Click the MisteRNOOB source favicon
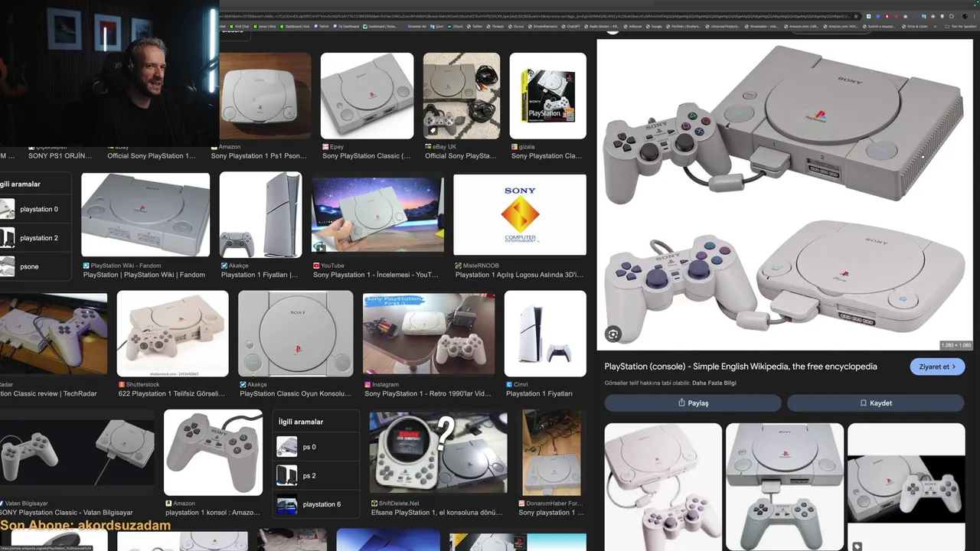 coord(459,266)
